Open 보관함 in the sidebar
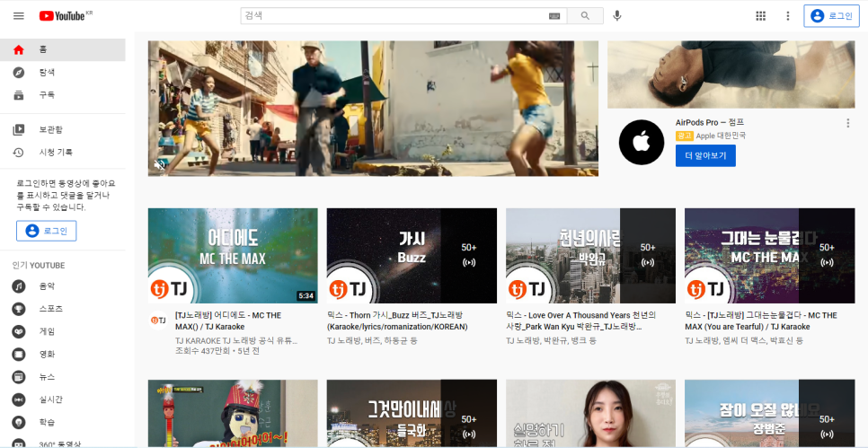Viewport: 868px width, 448px height. [x=63, y=130]
